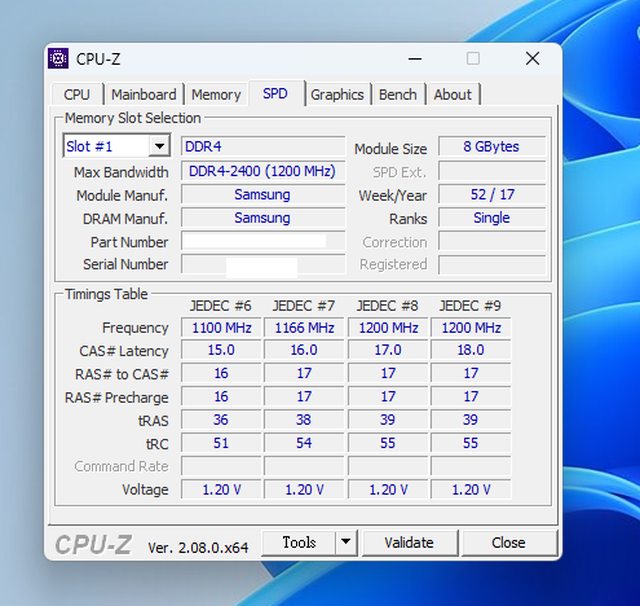This screenshot has height=606, width=640.
Task: Click the CPU-Z app icon in title bar
Action: [x=59, y=59]
